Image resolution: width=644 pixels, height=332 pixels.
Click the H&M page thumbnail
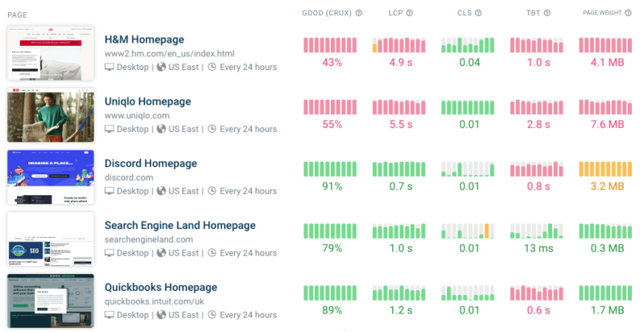click(x=51, y=52)
